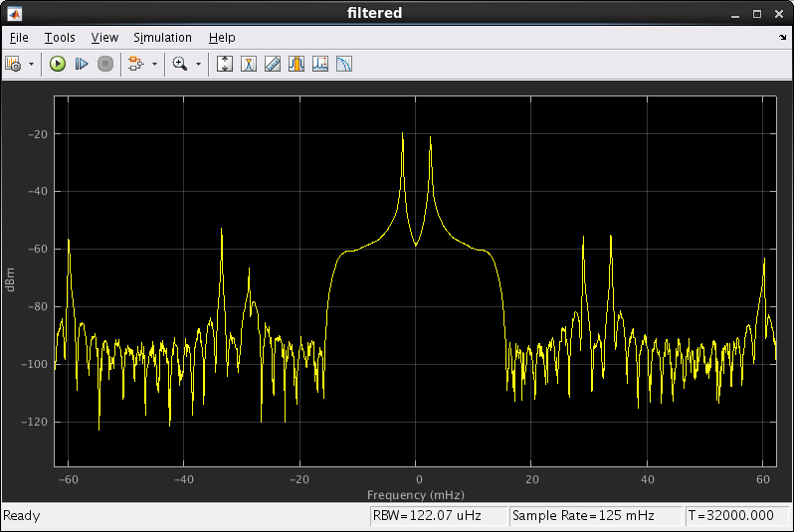
Task: Click the Scale Axes Limits icon
Action: pos(225,64)
